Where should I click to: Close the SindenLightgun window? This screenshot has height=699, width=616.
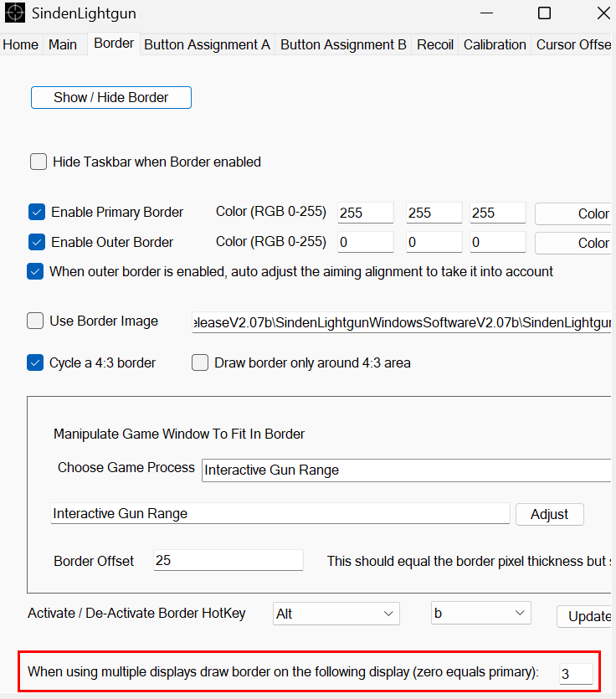[603, 13]
